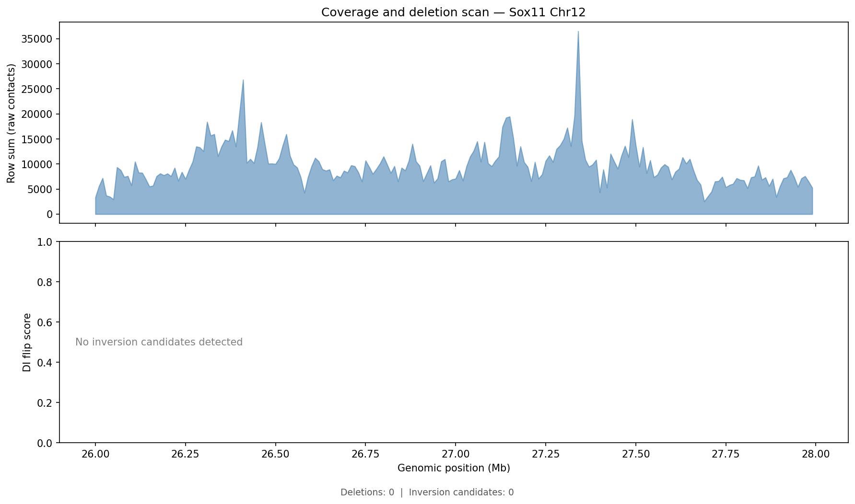Click the 'DI flip score' axis label
The height and width of the screenshot is (504, 855).
pyautogui.click(x=27, y=342)
